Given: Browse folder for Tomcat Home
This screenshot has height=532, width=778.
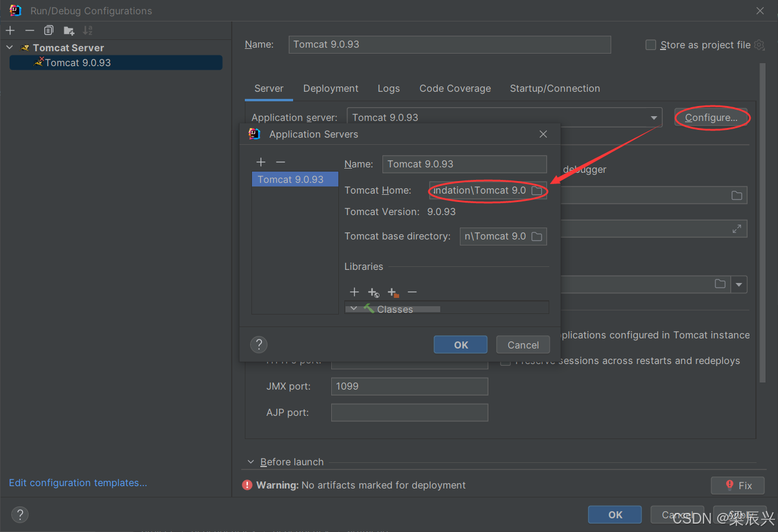Looking at the screenshot, I should point(537,191).
